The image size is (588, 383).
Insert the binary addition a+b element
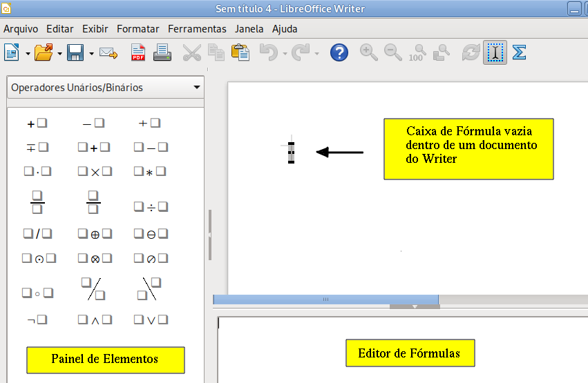click(94, 147)
